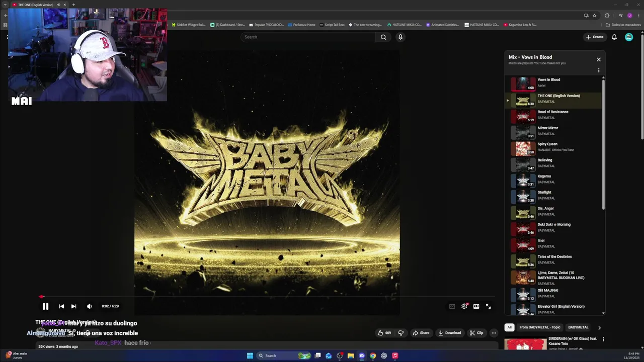Open Windows Start menu
The width and height of the screenshot is (644, 362).
pyautogui.click(x=250, y=355)
